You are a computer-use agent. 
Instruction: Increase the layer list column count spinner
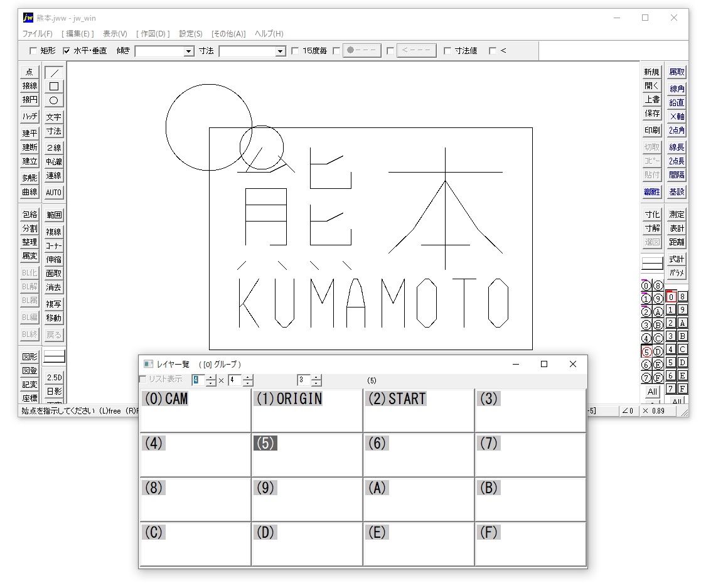(211, 377)
